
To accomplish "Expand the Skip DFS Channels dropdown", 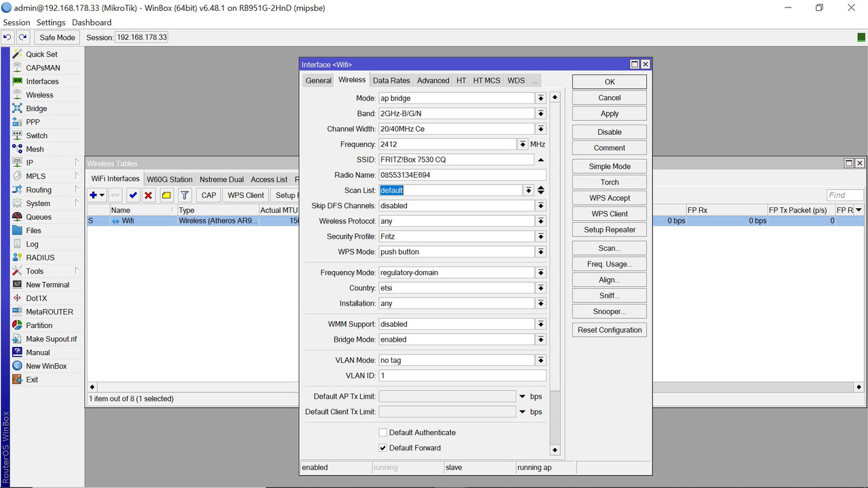I will (540, 205).
